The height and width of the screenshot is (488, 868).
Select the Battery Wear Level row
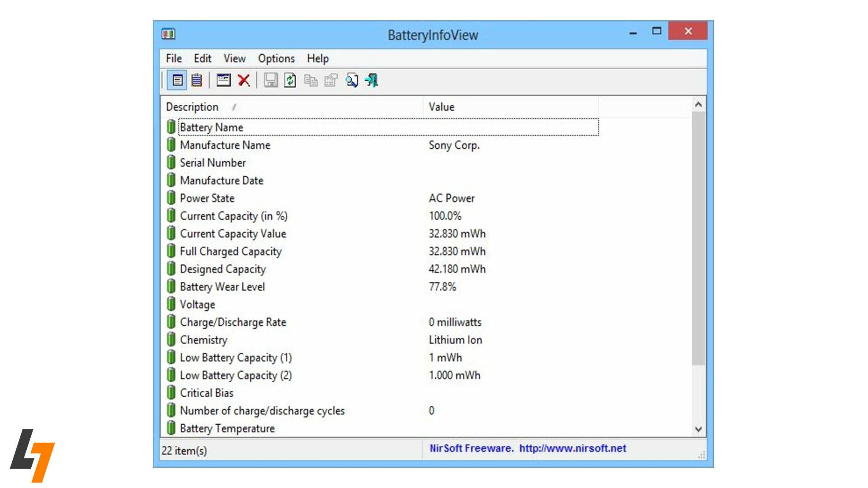click(222, 286)
